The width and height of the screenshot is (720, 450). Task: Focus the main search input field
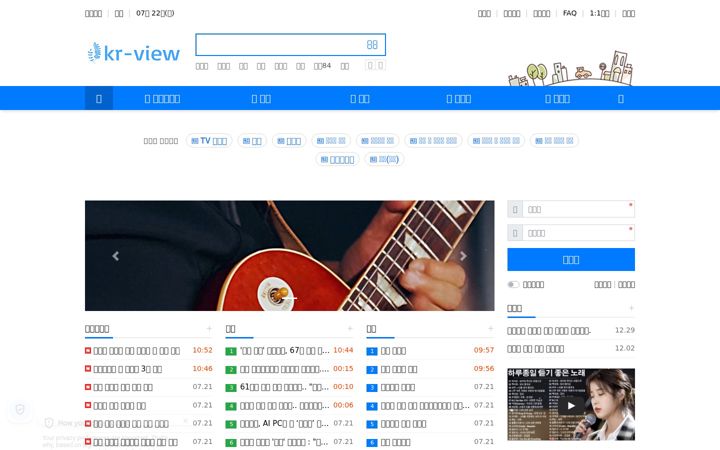click(280, 45)
